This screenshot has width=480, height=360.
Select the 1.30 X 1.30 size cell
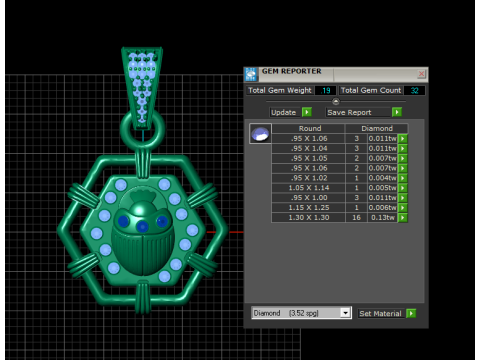(x=309, y=218)
